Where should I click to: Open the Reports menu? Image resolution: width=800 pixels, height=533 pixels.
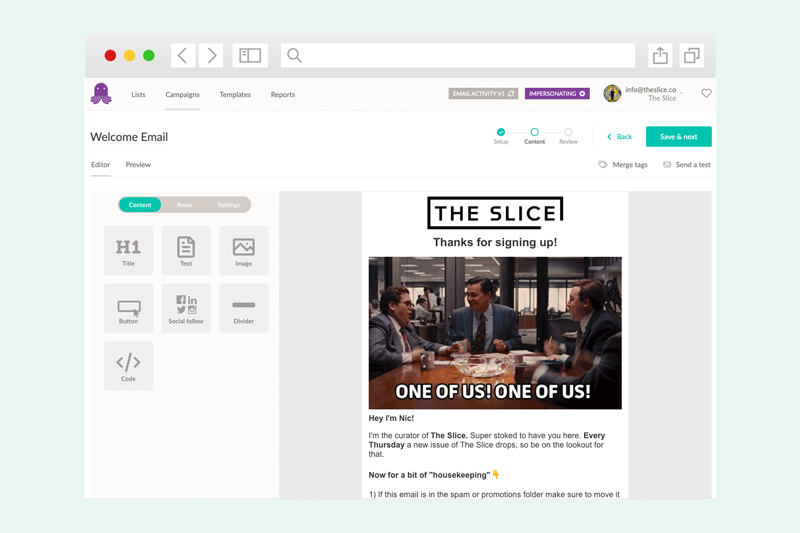coord(283,94)
